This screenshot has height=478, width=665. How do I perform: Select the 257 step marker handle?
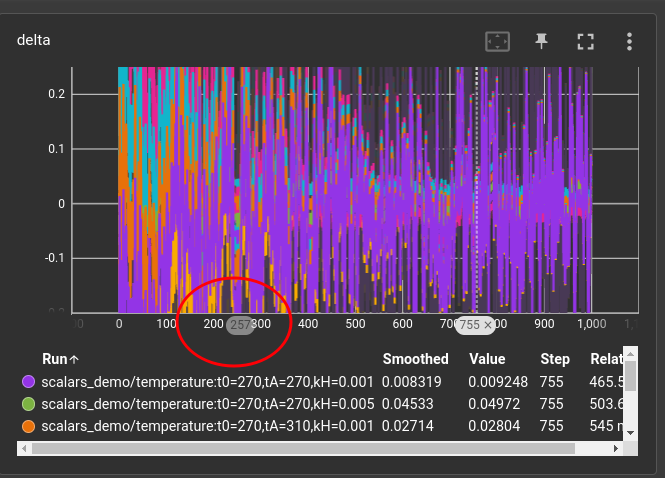[x=240, y=325]
